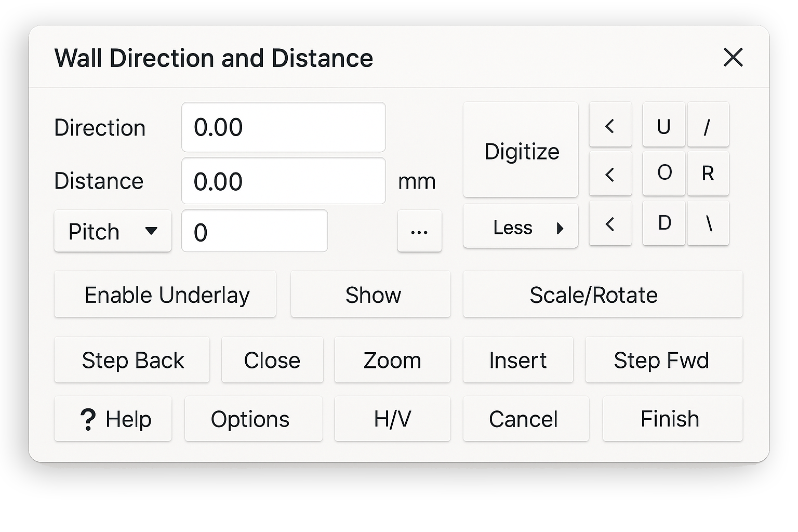The image size is (798, 532).
Task: Open the ellipsis more options button
Action: (x=419, y=231)
